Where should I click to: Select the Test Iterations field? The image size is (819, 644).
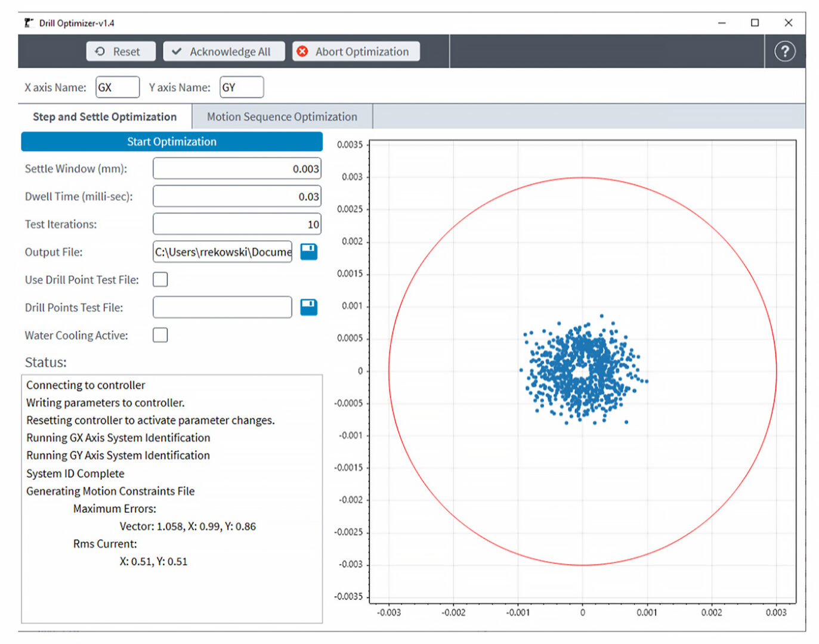click(x=237, y=224)
